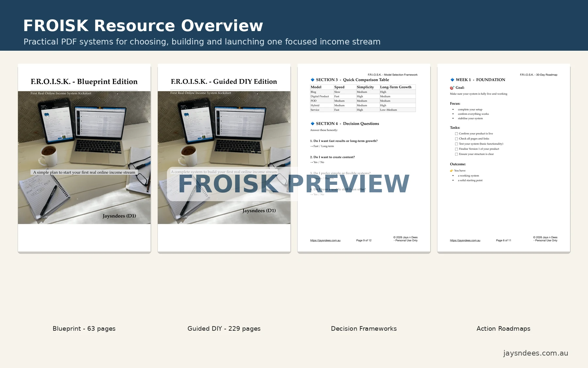
Task: Click "Answer these honestly:" text
Action: pyautogui.click(x=324, y=130)
